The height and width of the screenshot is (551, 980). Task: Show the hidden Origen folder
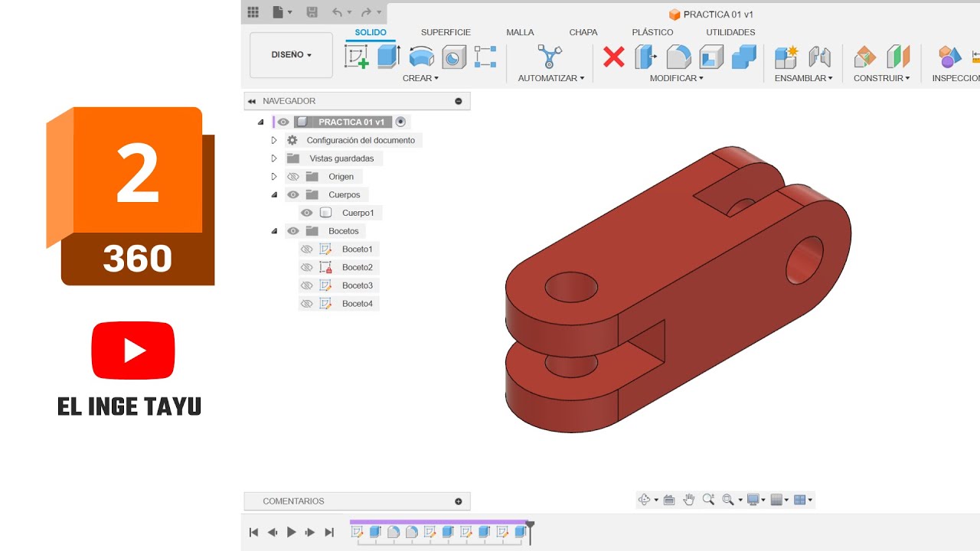(293, 177)
